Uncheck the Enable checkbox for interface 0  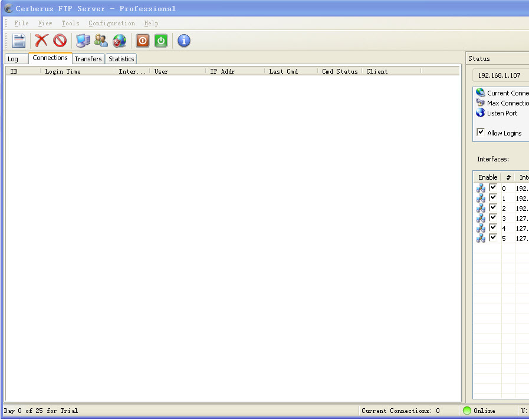[x=493, y=188]
